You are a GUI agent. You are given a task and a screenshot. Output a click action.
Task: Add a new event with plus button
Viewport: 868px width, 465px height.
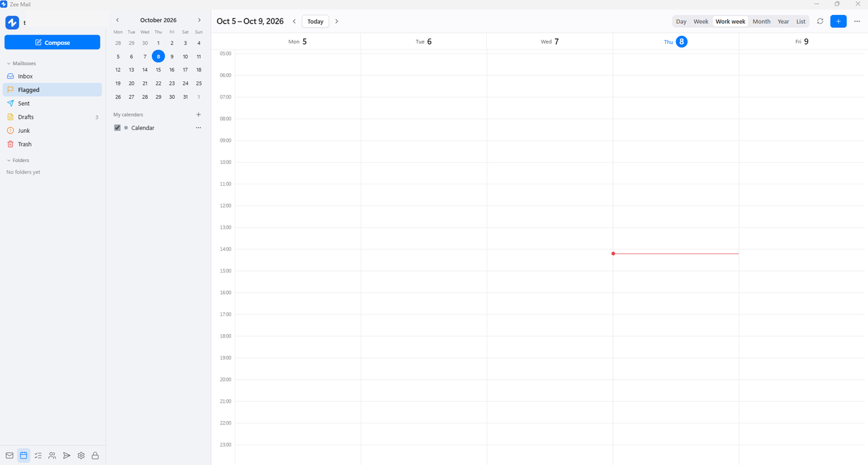(x=838, y=21)
